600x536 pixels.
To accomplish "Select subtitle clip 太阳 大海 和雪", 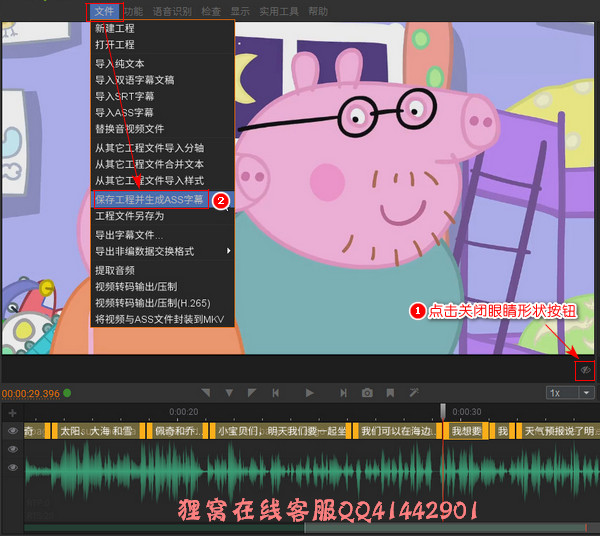I will click(99, 431).
